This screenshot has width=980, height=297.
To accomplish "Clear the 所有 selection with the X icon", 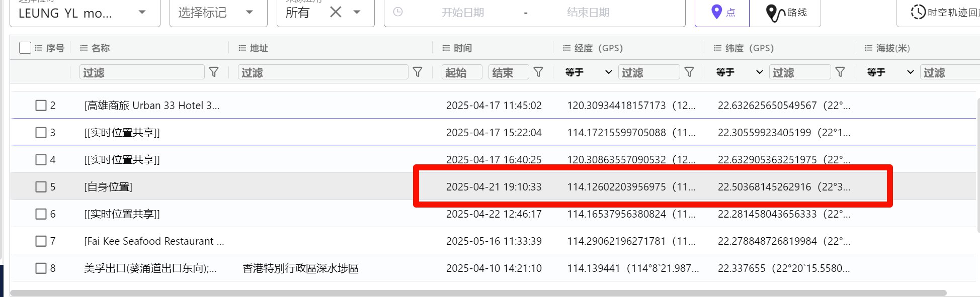I will [336, 12].
